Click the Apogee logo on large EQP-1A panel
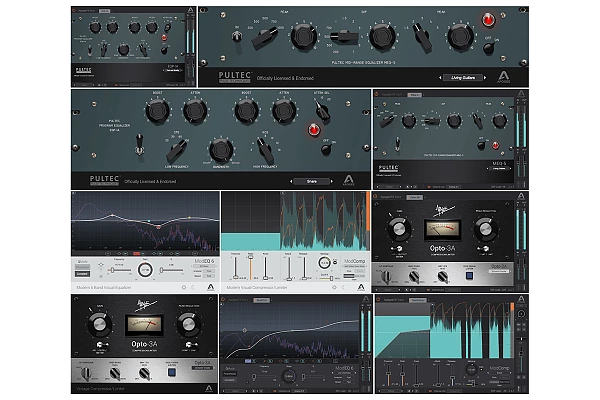600x400 pixels. [x=348, y=180]
